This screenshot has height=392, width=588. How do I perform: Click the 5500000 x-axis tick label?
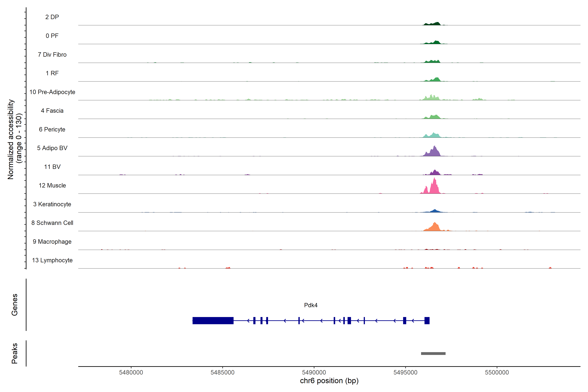[497, 372]
